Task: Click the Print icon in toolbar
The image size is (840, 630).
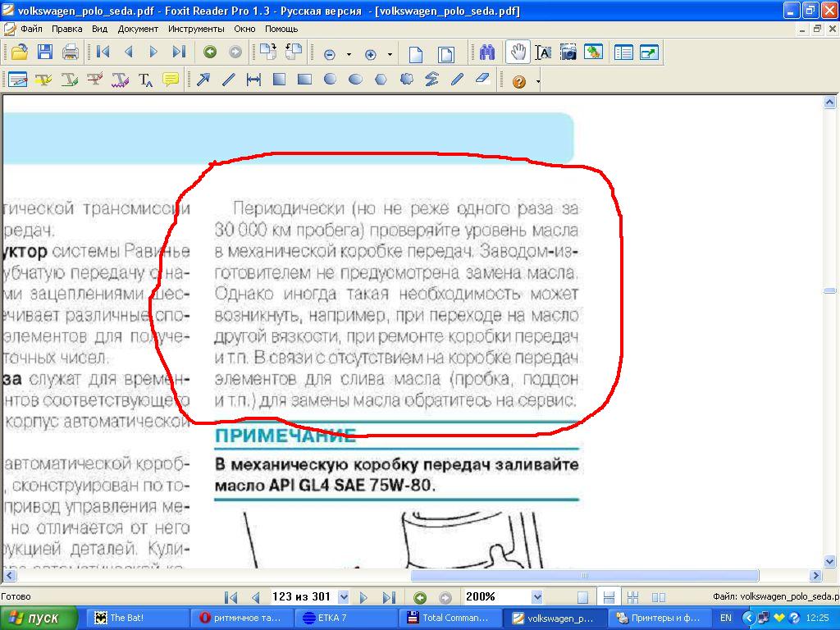Action: tap(71, 52)
